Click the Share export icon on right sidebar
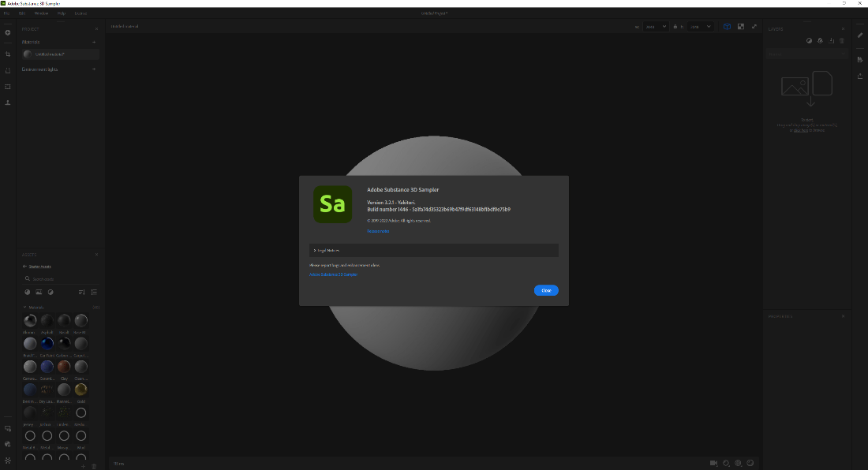 860,76
